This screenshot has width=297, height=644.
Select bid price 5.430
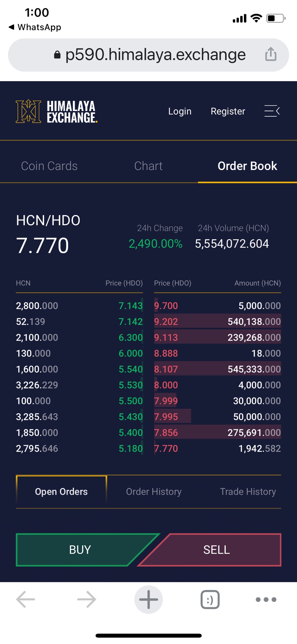pyautogui.click(x=130, y=417)
